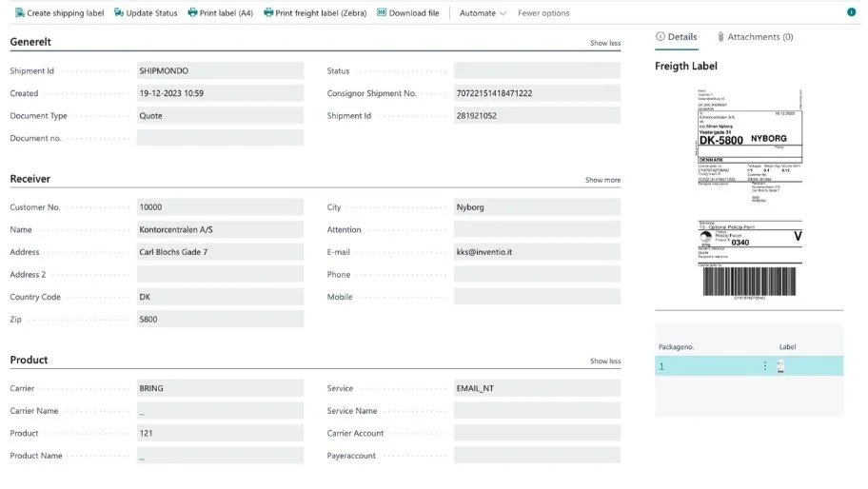This screenshot has height=489, width=868.
Task: Choose the Update Status action
Action: 146,13
